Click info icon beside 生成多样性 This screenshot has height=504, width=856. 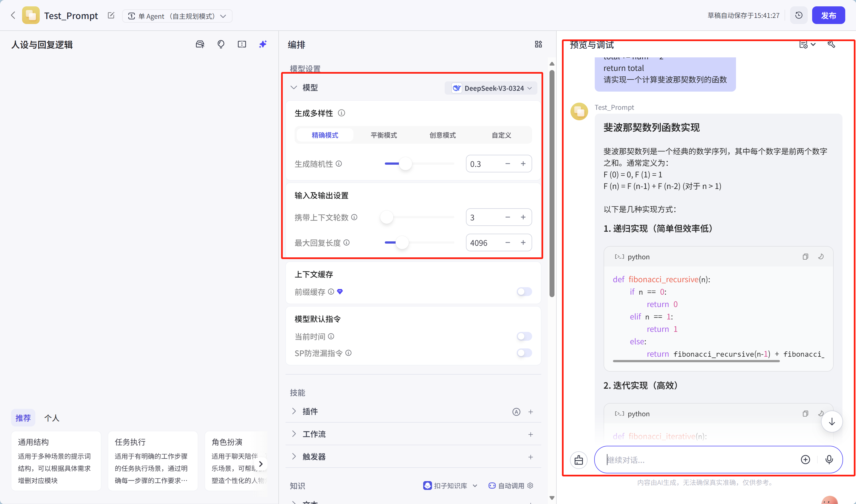coord(342,113)
